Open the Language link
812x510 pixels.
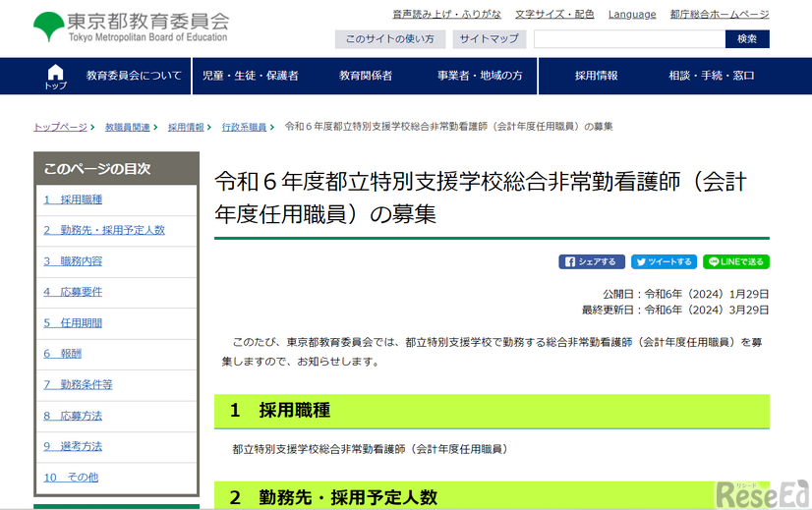coord(632,15)
